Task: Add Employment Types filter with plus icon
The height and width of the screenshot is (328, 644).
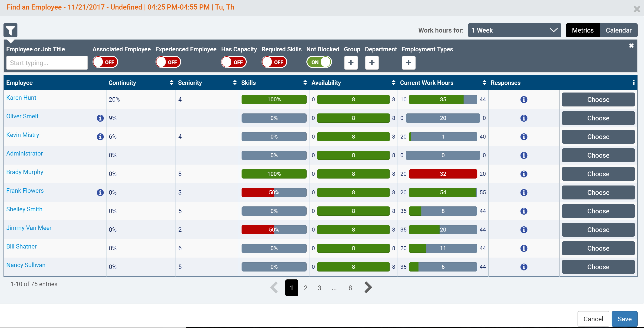Action: (408, 63)
